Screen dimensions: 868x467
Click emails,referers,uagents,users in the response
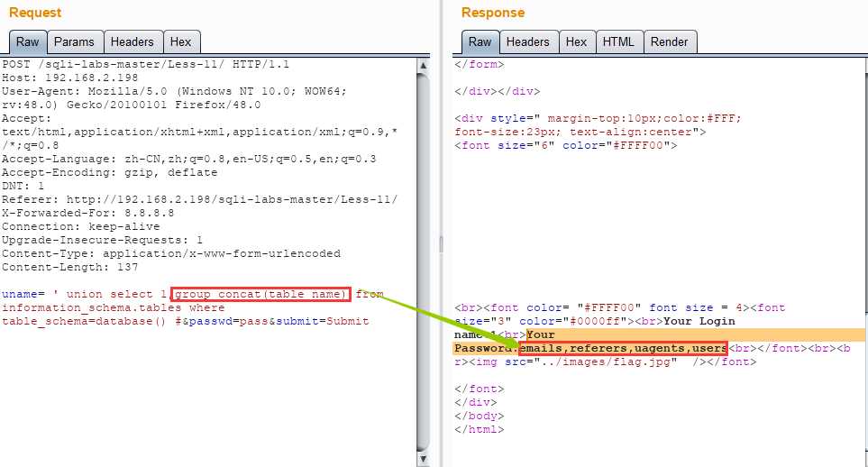pyautogui.click(x=624, y=348)
